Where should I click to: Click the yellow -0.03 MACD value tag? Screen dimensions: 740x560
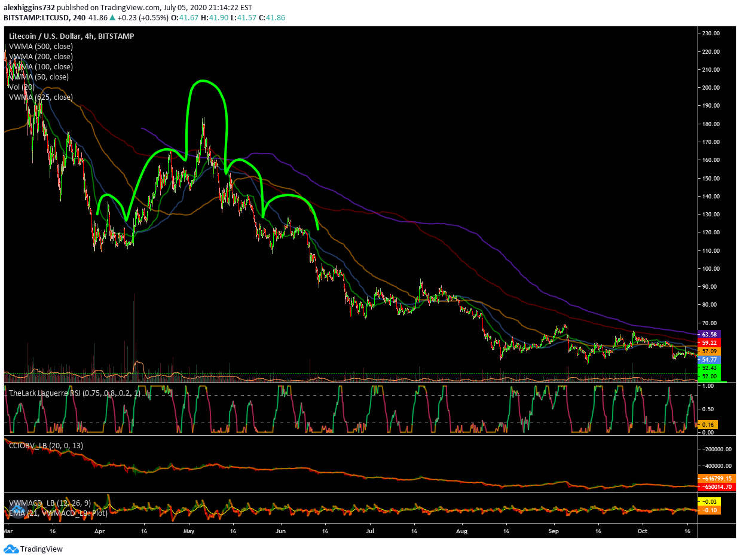pyautogui.click(x=708, y=501)
